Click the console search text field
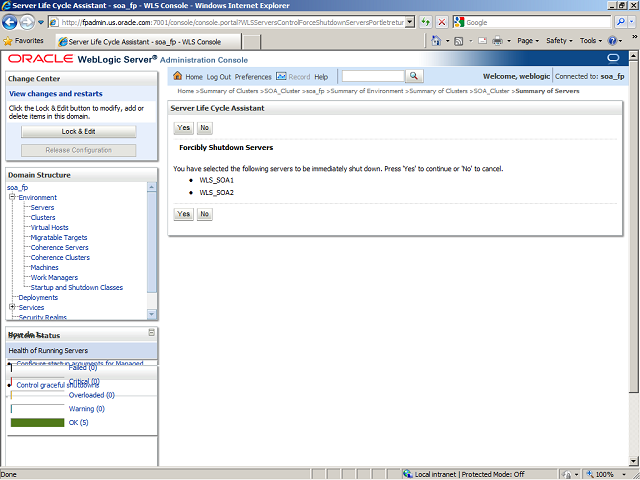This screenshot has height=480, width=640. point(372,76)
